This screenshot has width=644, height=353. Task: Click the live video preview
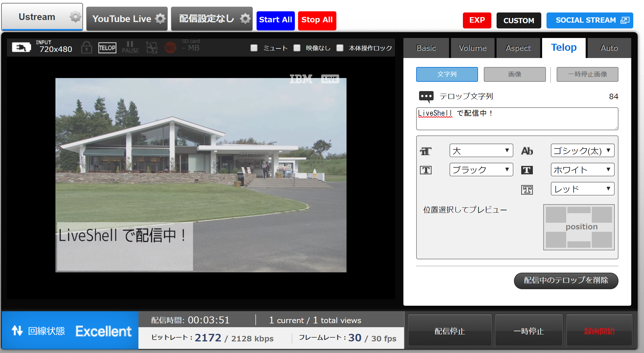(201, 175)
